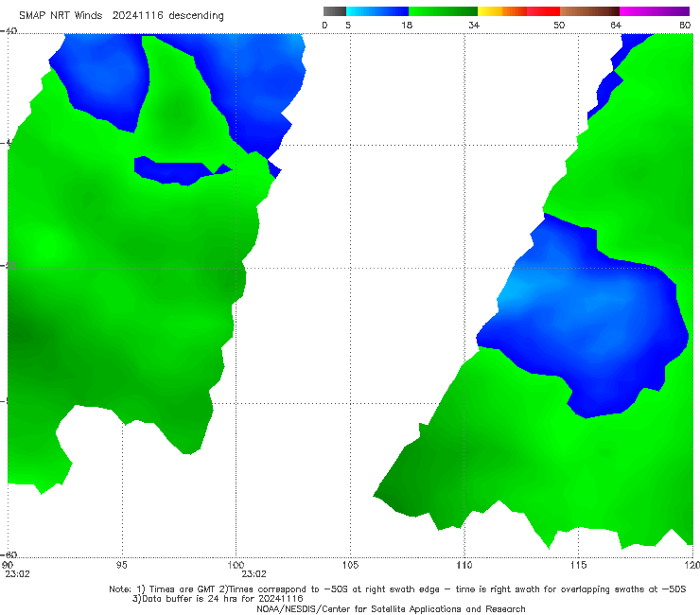Click the longitude axis label '115'

579,565
